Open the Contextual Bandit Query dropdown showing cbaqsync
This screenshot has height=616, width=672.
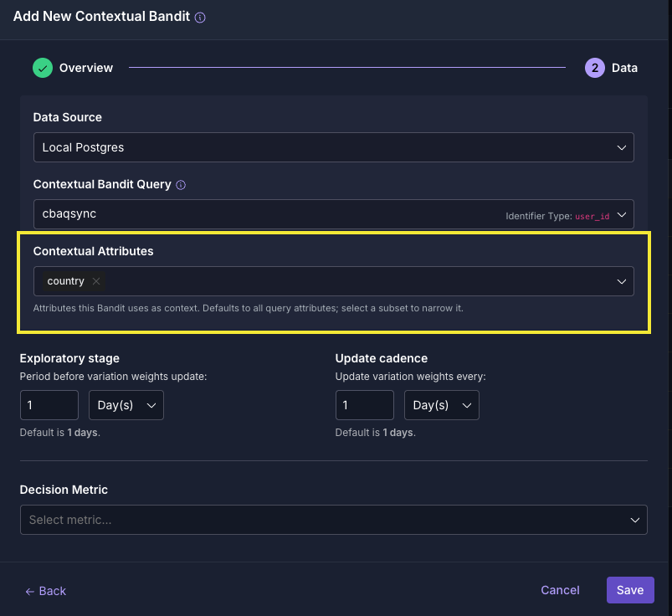333,214
